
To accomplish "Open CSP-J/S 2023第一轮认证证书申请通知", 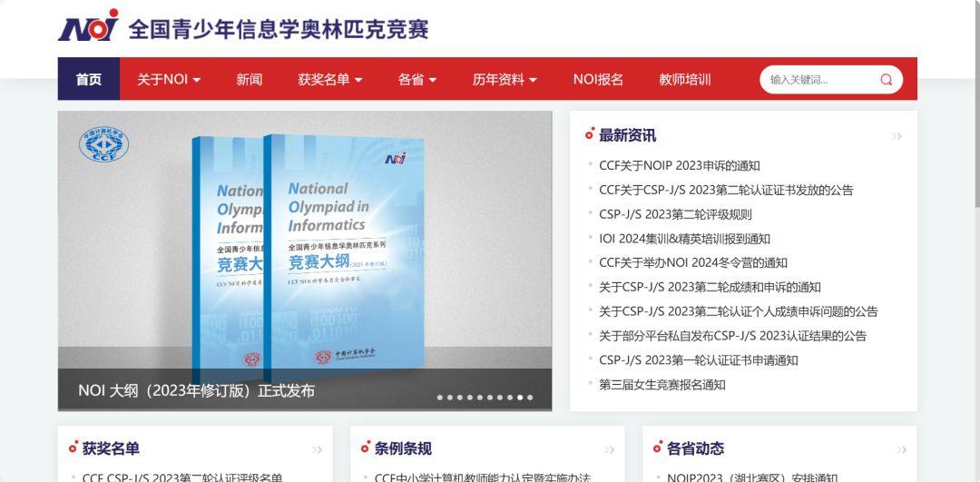I will 698,360.
